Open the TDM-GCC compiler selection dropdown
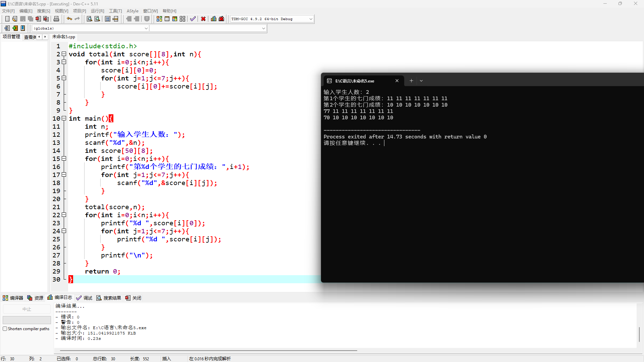 point(311,19)
